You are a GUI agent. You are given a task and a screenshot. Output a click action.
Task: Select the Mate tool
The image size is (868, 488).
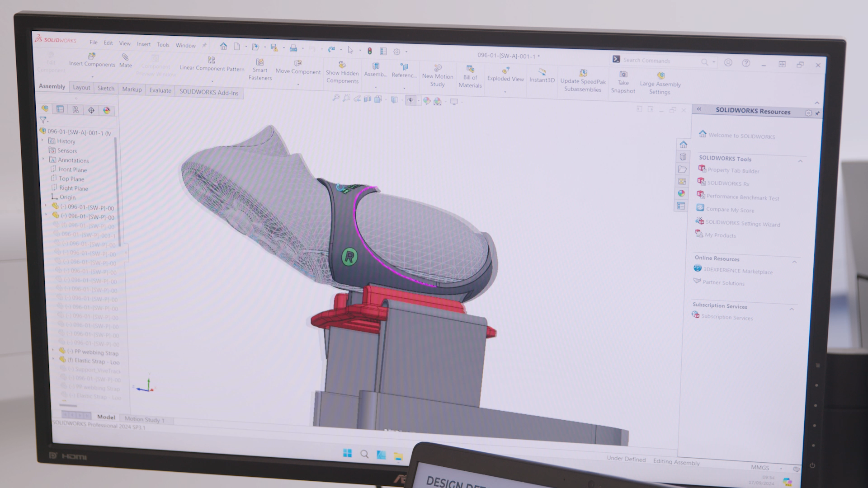pyautogui.click(x=125, y=61)
